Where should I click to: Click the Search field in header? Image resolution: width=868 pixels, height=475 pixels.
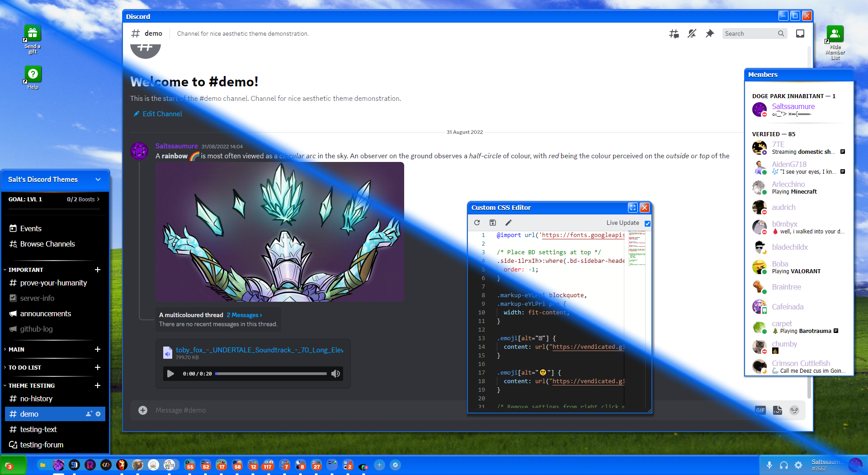pyautogui.click(x=750, y=33)
